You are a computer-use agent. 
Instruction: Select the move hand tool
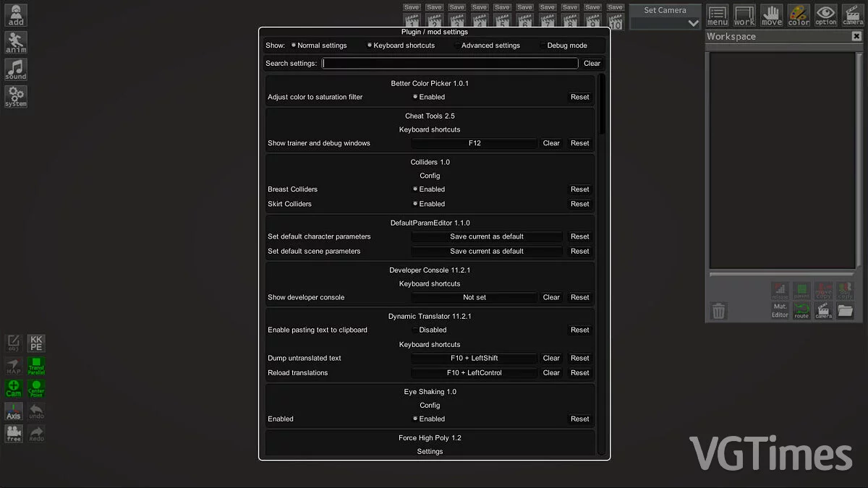point(772,15)
